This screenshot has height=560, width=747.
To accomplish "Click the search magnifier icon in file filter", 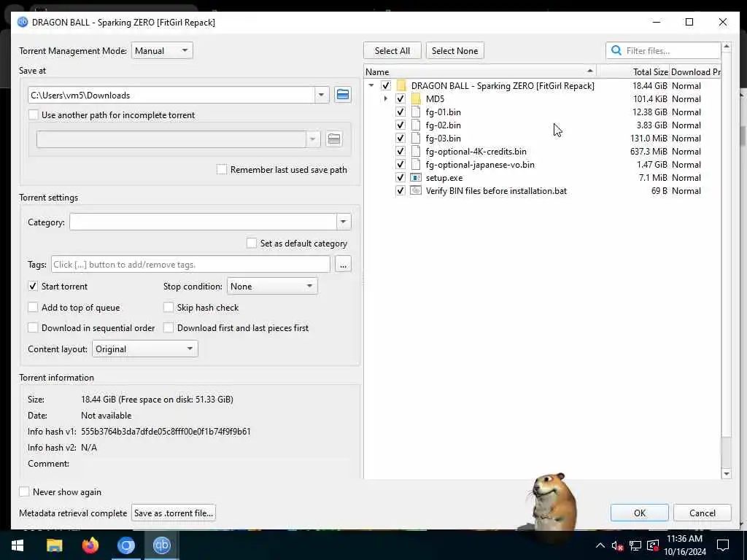I will pos(616,50).
